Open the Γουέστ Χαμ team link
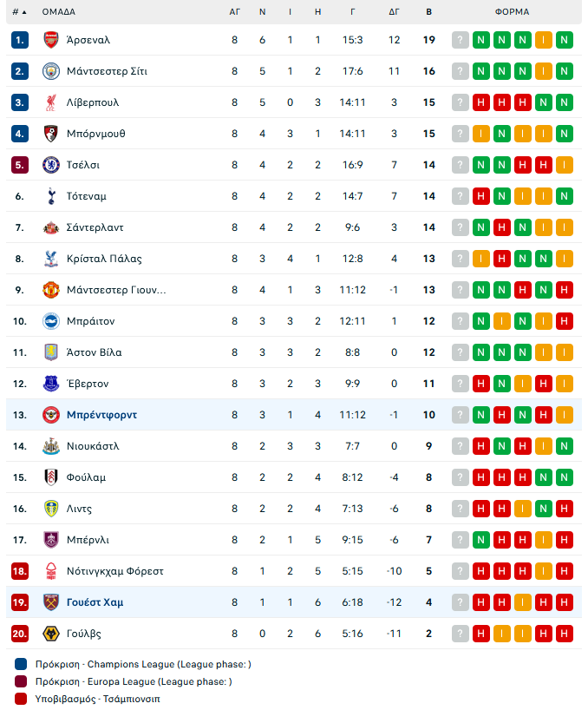This screenshot has width=588, height=710. tap(95, 602)
